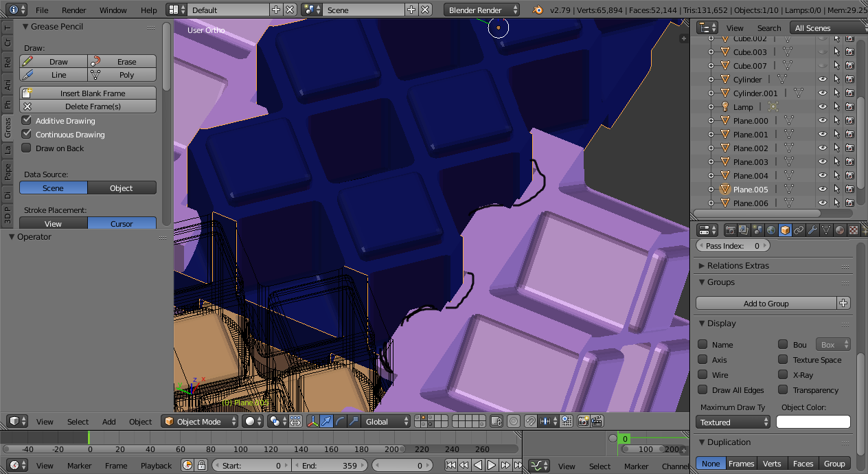Viewport: 868px width, 474px height.
Task: Open the Blender Render engine dropdown
Action: pyautogui.click(x=482, y=10)
